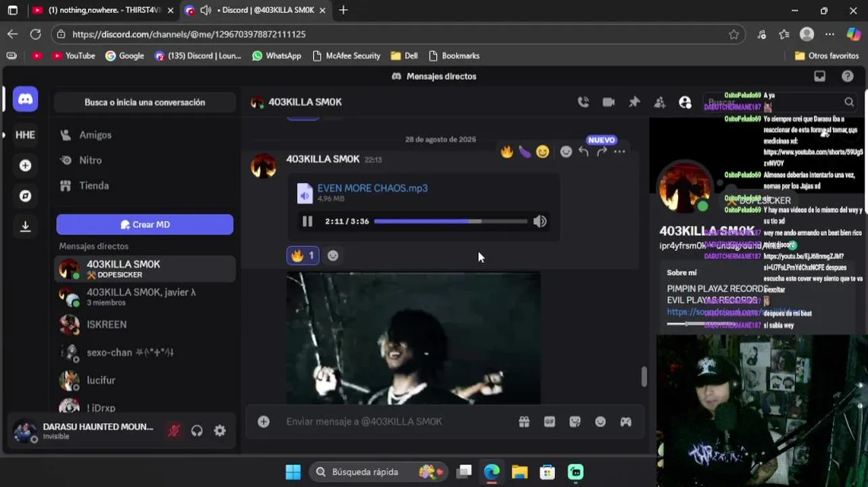The height and width of the screenshot is (487, 868).
Task: Open sexo-chan direct message
Action: 145,352
